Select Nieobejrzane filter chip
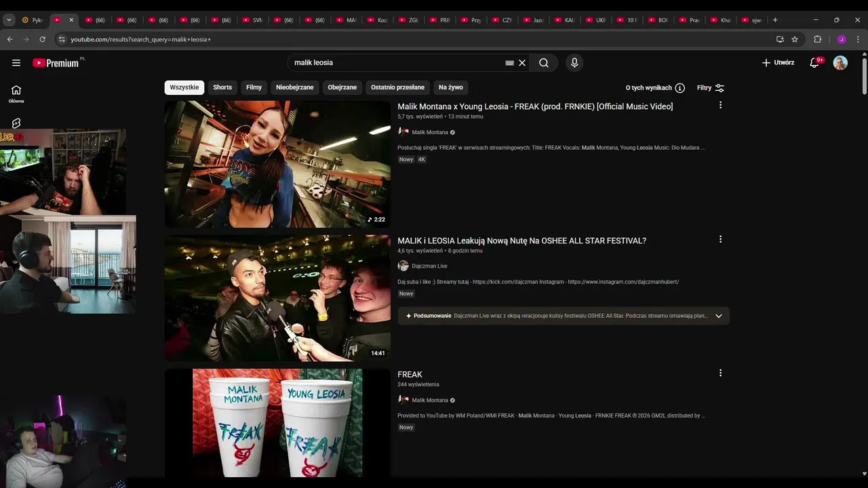This screenshot has width=868, height=488. [x=294, y=87]
